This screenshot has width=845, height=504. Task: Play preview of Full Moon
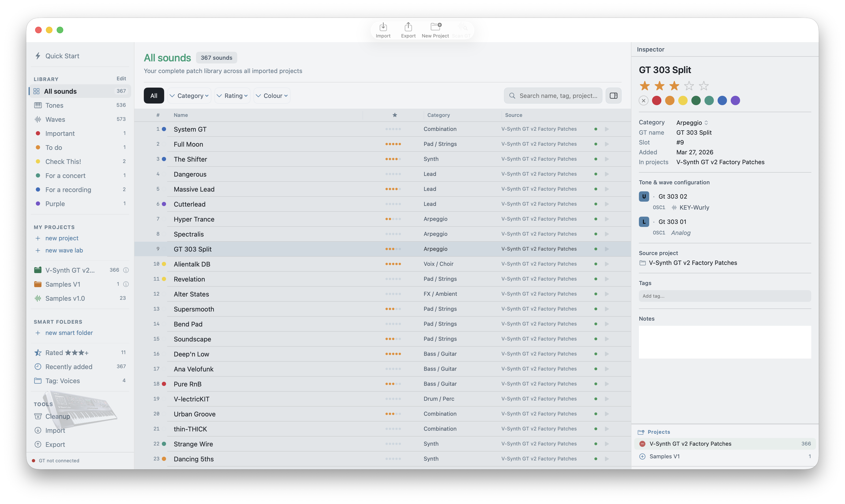coord(607,144)
